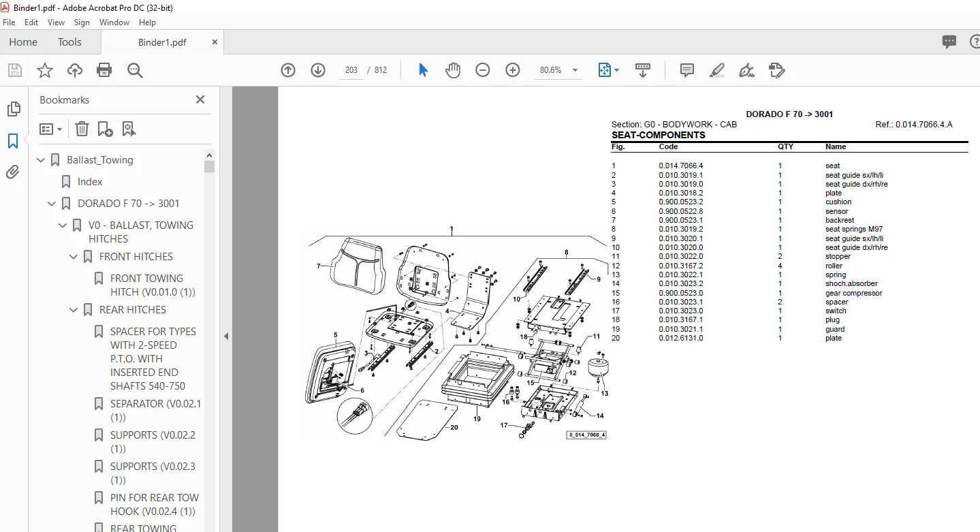
Task: Close the Binder1.pdf tab
Action: click(x=215, y=42)
